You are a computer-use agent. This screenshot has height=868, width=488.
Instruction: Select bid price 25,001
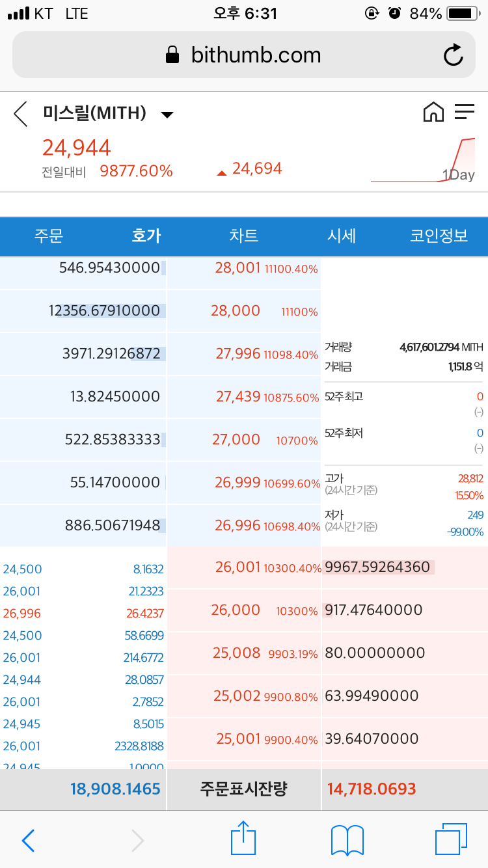(x=239, y=739)
